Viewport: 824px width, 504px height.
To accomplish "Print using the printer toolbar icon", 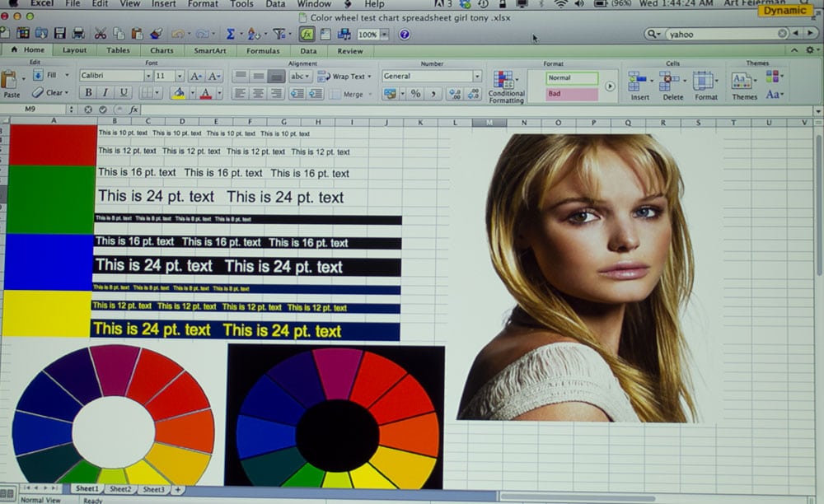I will coord(78,34).
